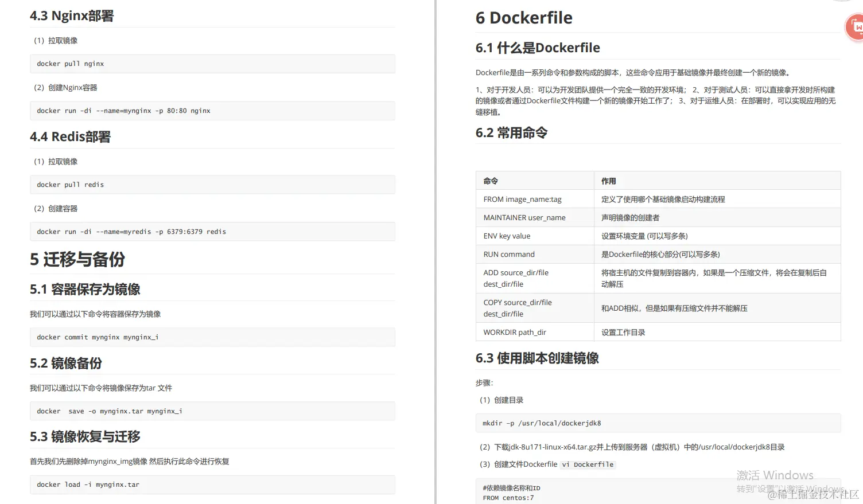Click the paragraph starting "Dockerfile是由一系列命令"
This screenshot has width=863, height=504.
point(634,73)
